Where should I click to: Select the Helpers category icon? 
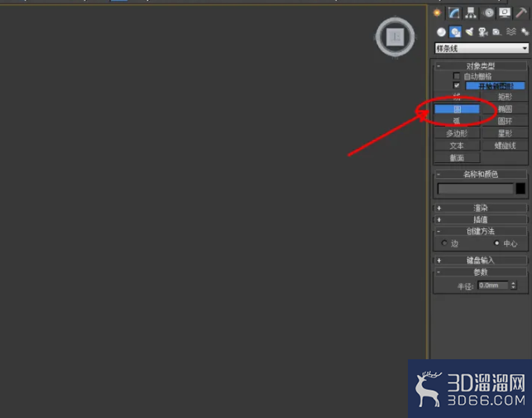(496, 32)
